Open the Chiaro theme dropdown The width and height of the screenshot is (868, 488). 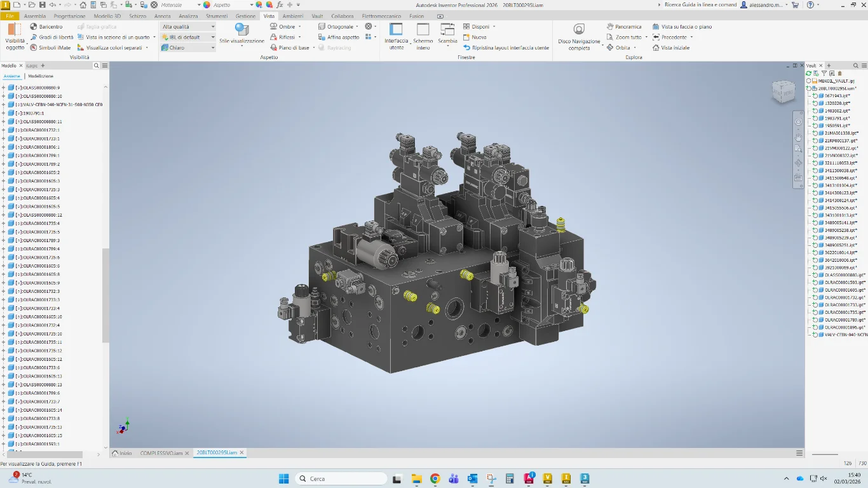(213, 48)
